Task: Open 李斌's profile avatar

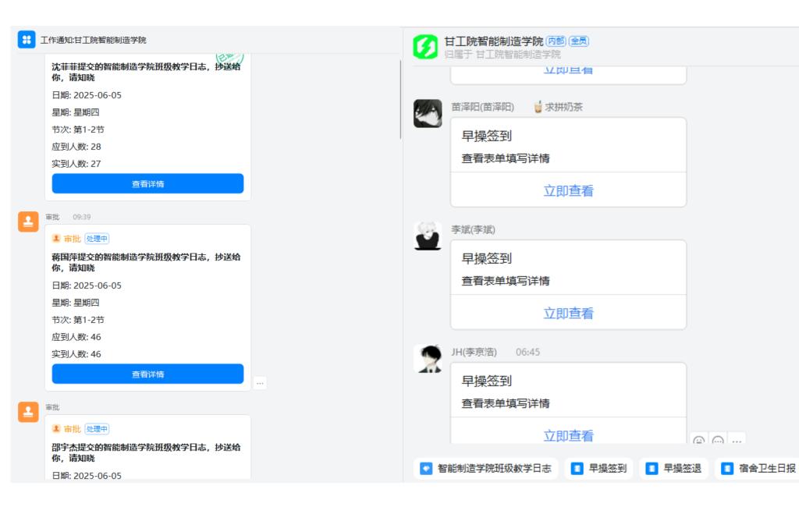Action: point(428,236)
